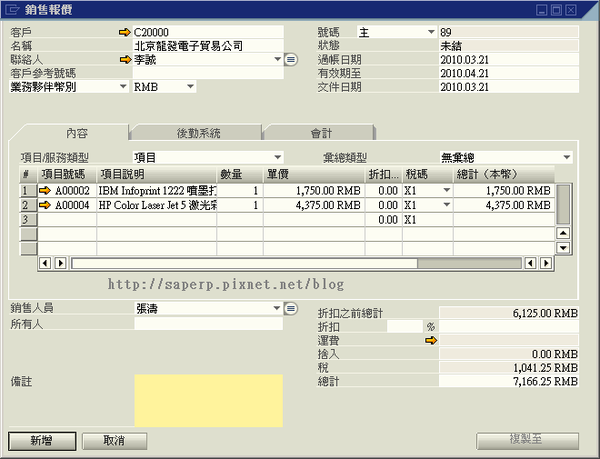Viewport: 600px width, 459px height.
Task: Click table scroll down arrow
Action: tap(563, 248)
